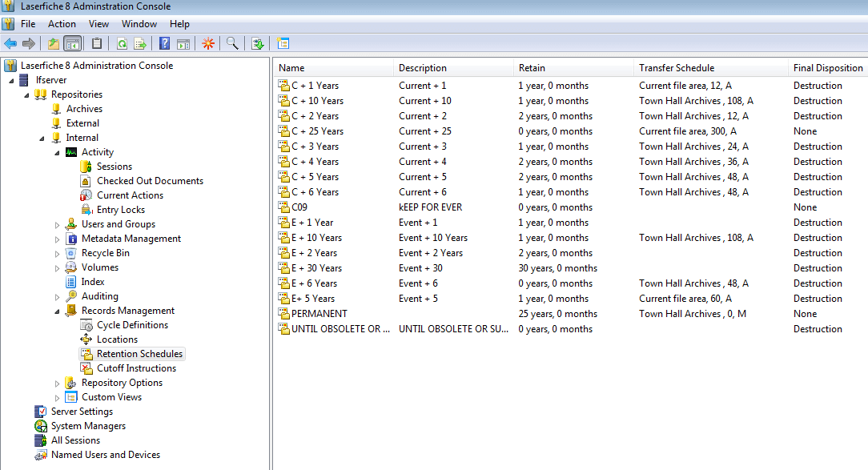This screenshot has width=868, height=470.
Task: Click the Cutoff Instructions icon
Action: [x=86, y=368]
